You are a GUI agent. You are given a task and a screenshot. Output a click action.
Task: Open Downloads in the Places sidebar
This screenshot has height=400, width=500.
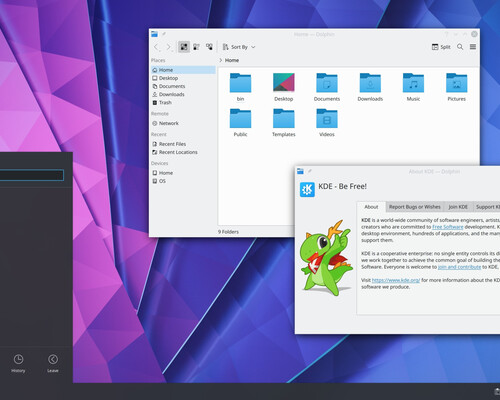(x=183, y=94)
